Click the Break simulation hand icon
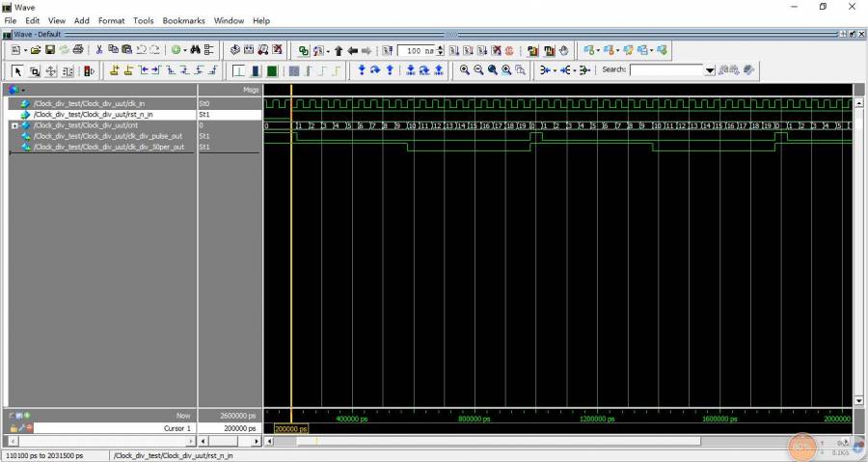The image size is (868, 462). [564, 50]
